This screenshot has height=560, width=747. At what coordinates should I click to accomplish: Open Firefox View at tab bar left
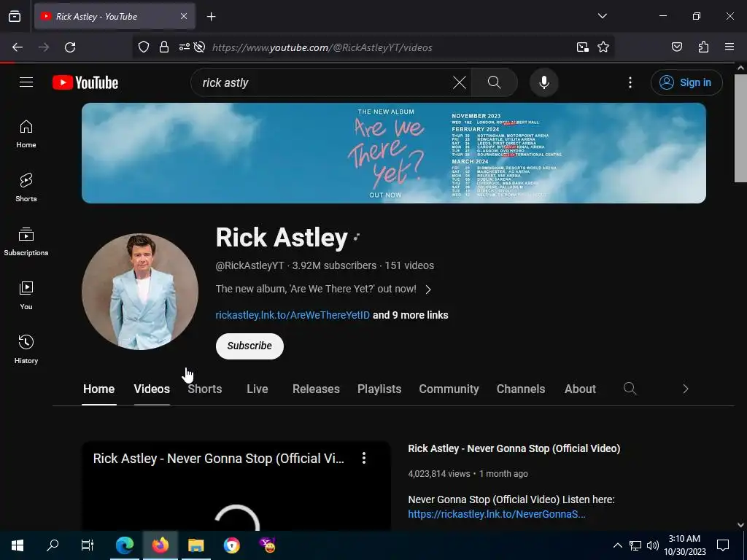(15, 16)
